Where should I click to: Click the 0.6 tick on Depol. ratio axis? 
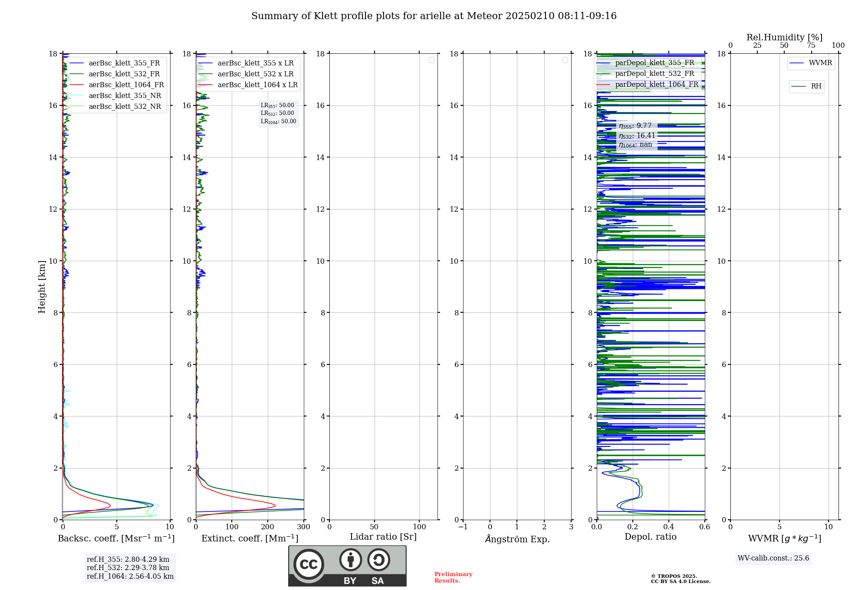click(705, 527)
